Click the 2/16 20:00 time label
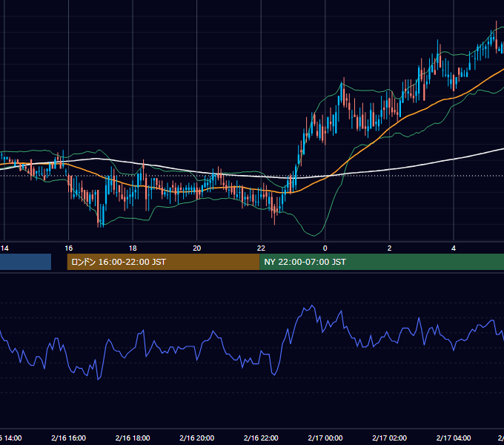 (196, 438)
